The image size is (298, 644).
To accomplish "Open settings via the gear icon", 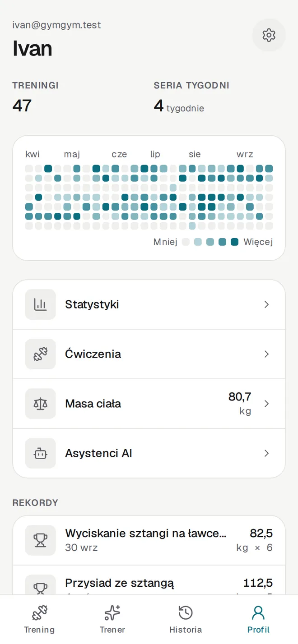I will pos(269,35).
